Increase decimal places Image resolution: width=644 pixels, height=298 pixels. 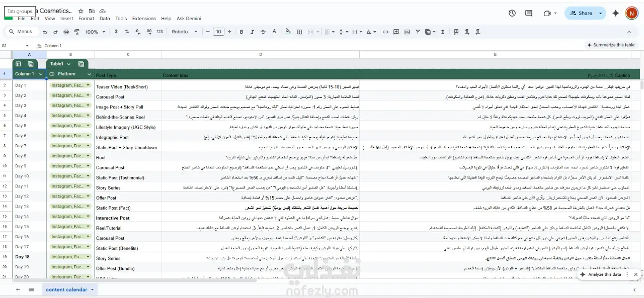point(148,32)
